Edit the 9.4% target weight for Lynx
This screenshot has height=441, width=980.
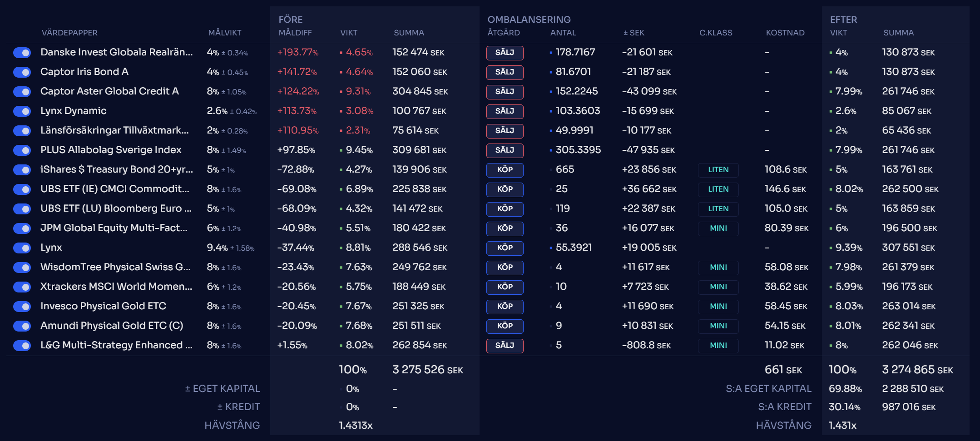click(217, 248)
